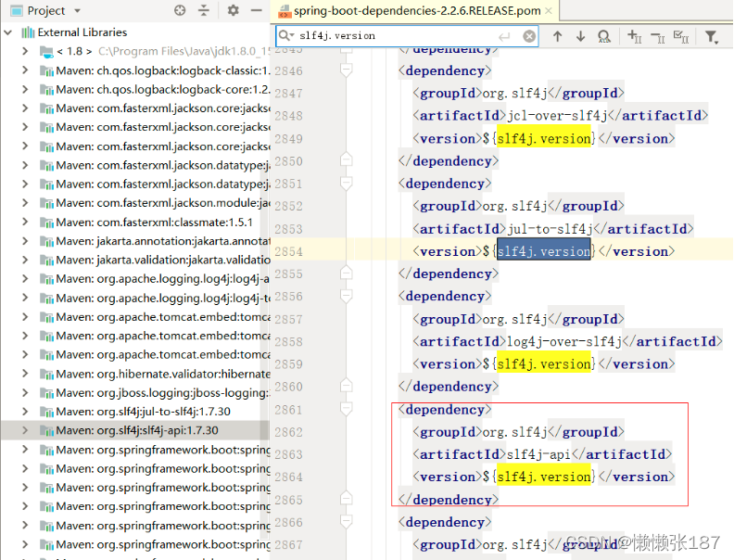Click the find all usages icon
Viewport: 734px width, 560px height.
click(604, 36)
